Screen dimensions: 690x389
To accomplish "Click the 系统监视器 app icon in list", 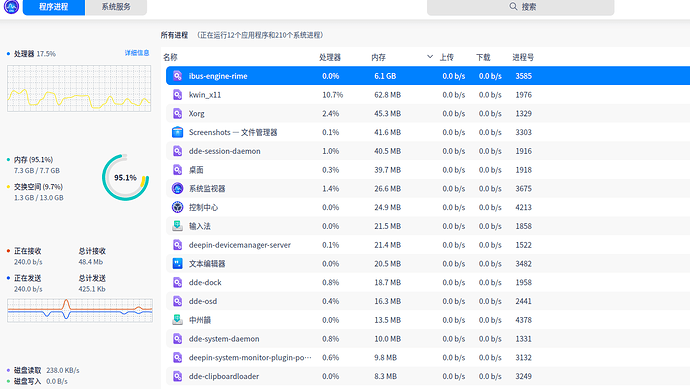I will click(177, 188).
